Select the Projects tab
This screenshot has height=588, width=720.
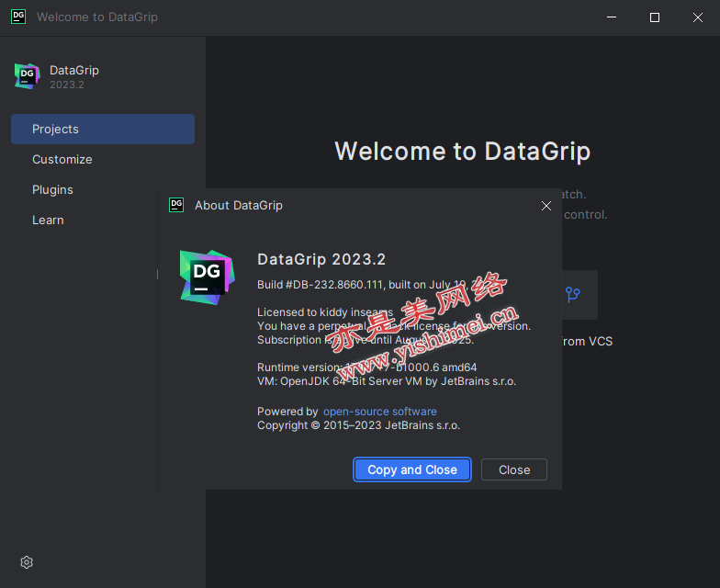[103, 129]
